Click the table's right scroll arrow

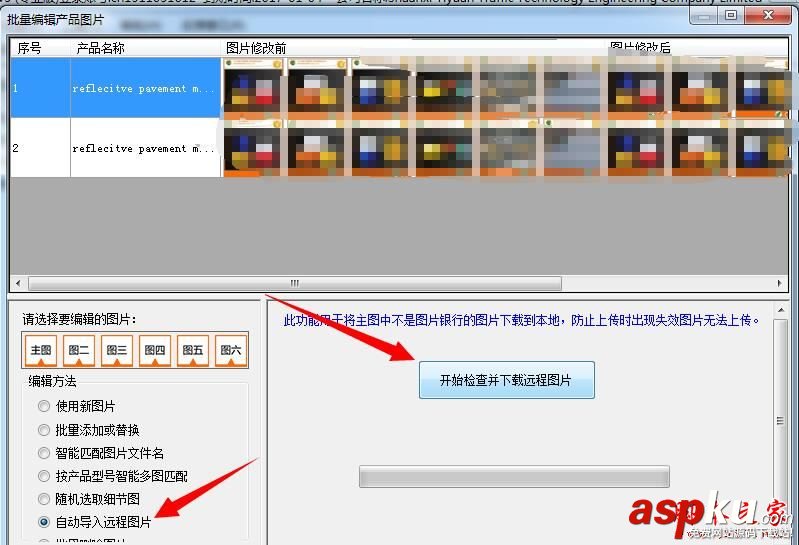(779, 283)
